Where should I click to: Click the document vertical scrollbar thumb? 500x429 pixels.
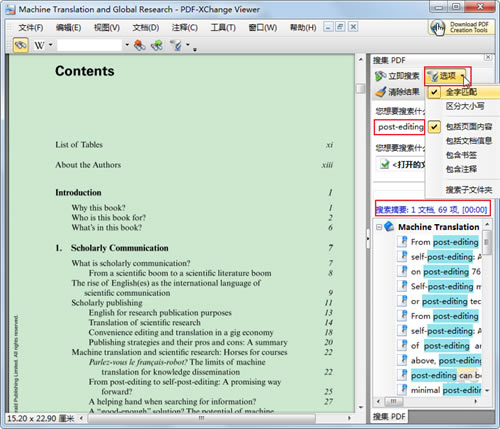360,88
